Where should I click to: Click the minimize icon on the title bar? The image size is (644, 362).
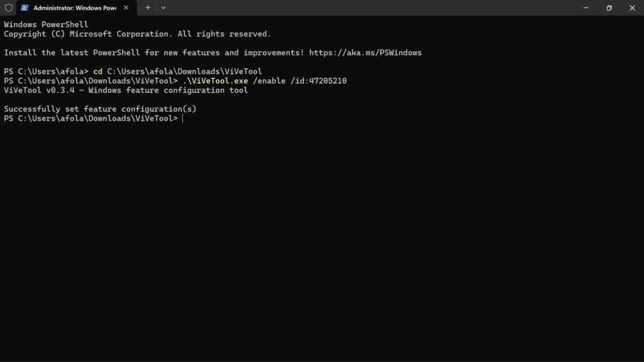pyautogui.click(x=586, y=8)
